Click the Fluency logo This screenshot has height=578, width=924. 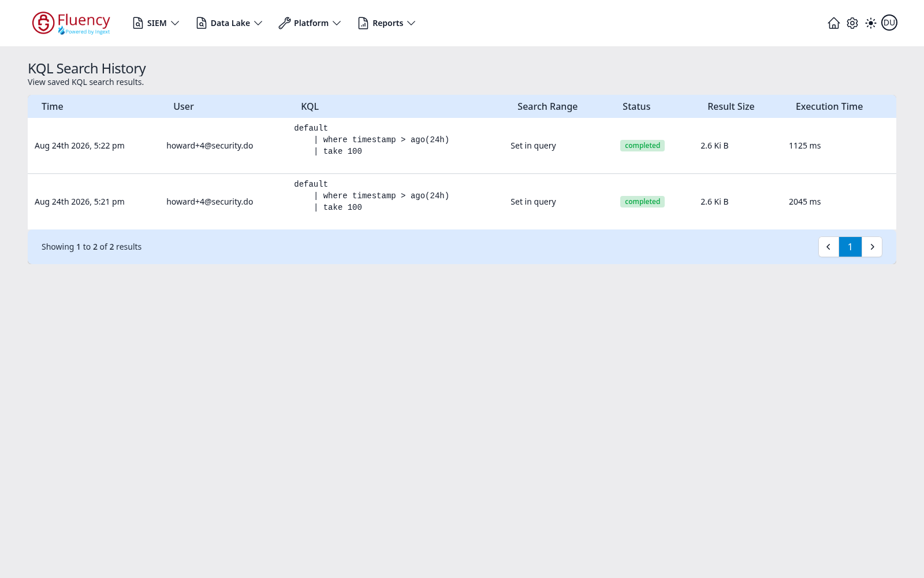click(x=71, y=23)
